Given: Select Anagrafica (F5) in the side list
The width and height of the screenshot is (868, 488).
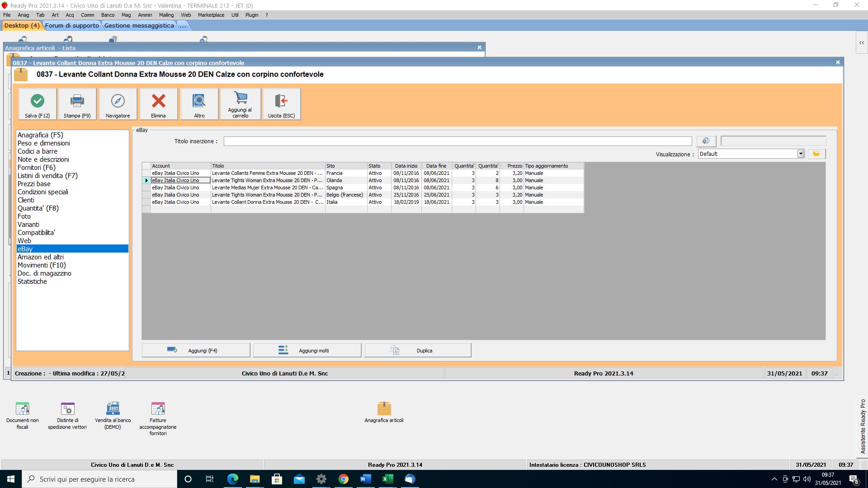Looking at the screenshot, I should [72, 135].
